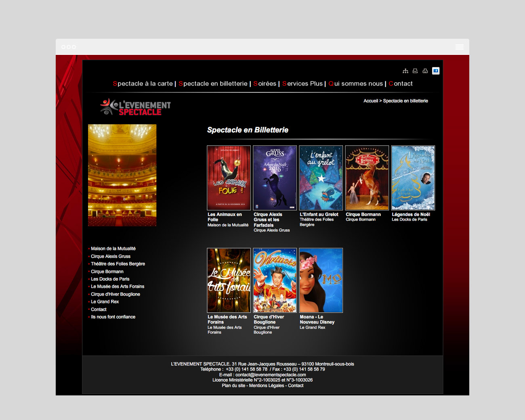Click Cirque Alexis Gruss et les Farfadais title
This screenshot has width=525, height=420.
tap(268, 220)
